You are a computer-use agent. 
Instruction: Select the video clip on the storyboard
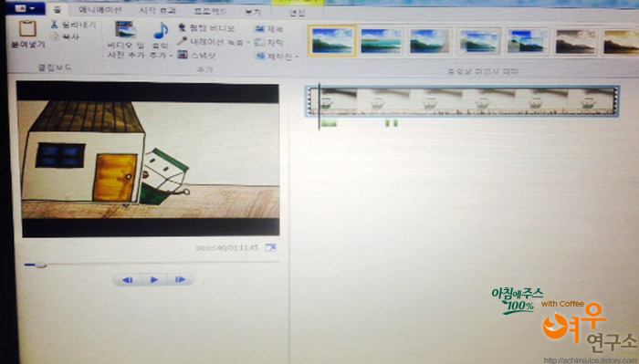[x=463, y=101]
